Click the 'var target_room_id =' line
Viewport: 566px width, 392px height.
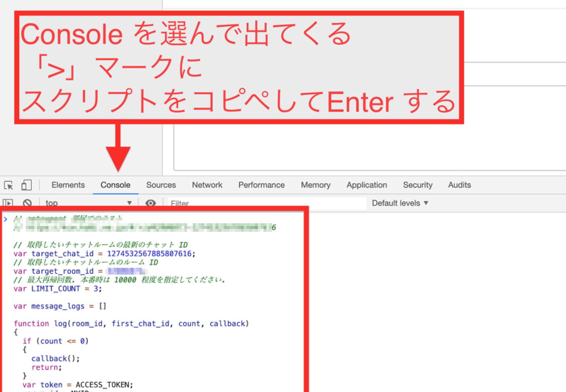tap(80, 271)
